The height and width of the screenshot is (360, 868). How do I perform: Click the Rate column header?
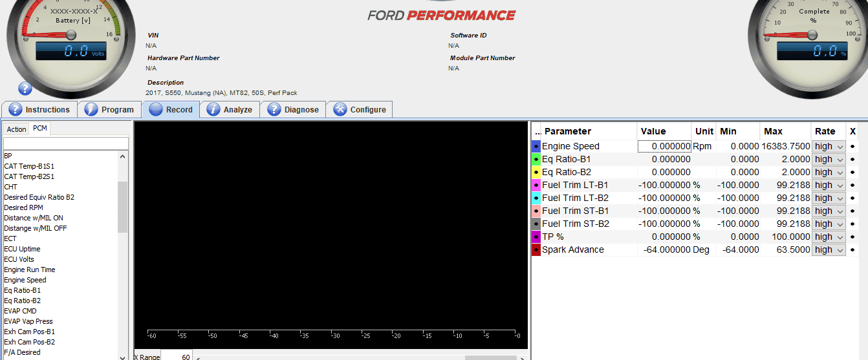pyautogui.click(x=829, y=131)
